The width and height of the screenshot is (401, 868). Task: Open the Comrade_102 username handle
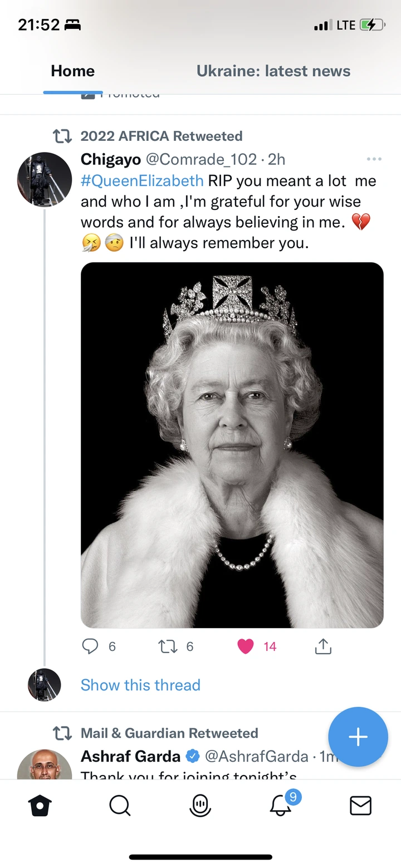(201, 160)
